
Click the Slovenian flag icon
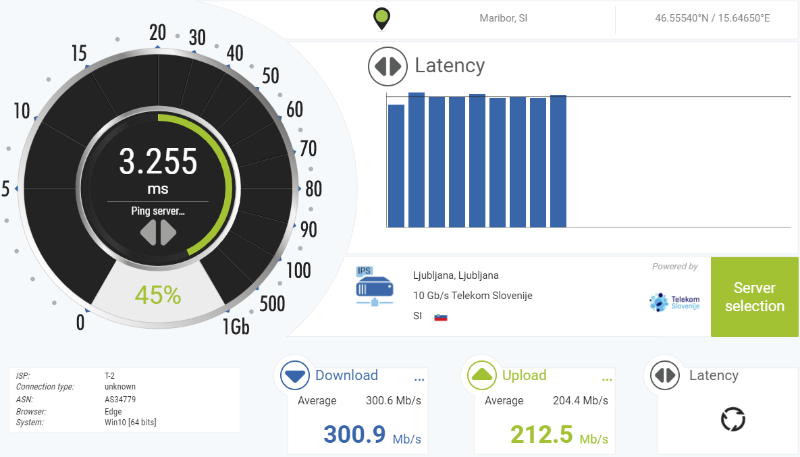coord(440,316)
